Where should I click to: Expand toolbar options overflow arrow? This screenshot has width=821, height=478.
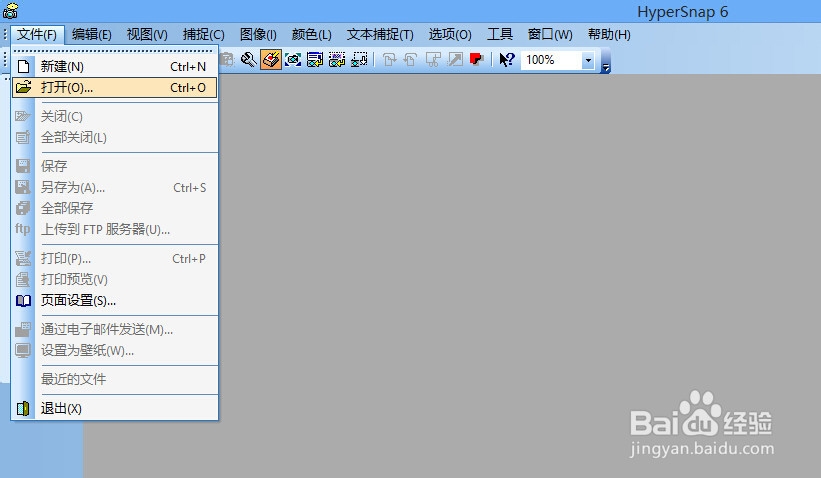tap(606, 67)
